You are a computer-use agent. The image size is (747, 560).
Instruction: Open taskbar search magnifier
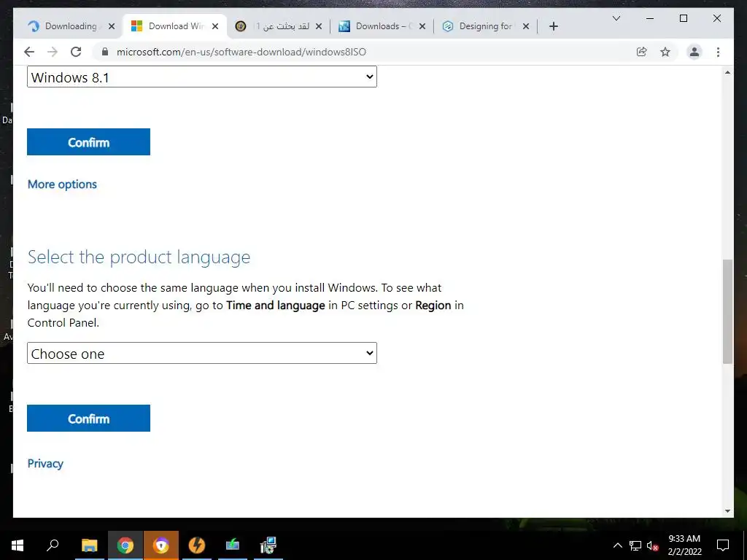(x=53, y=545)
